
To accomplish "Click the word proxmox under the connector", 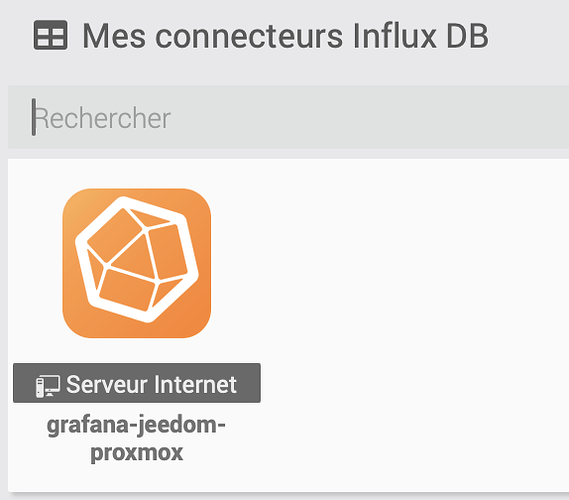I will point(136,452).
